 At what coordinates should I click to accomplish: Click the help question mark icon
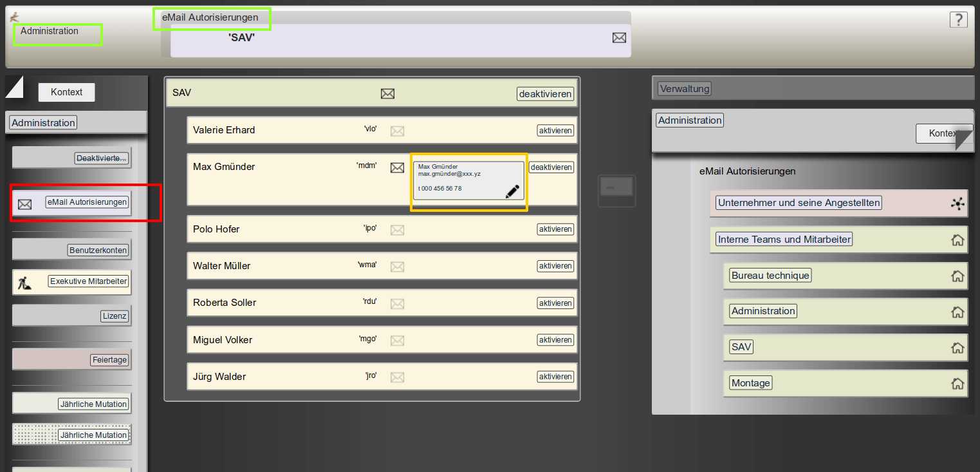958,20
